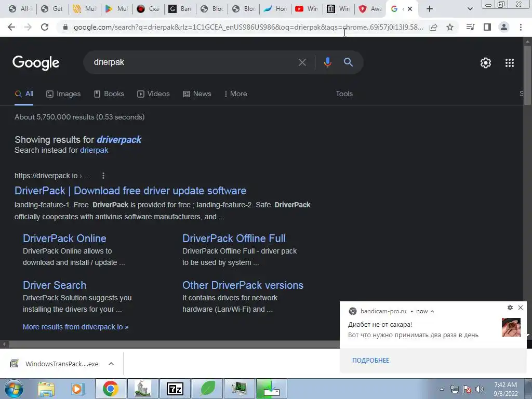Open the Action Center flag tray icon
The image size is (532, 399).
[467, 389]
